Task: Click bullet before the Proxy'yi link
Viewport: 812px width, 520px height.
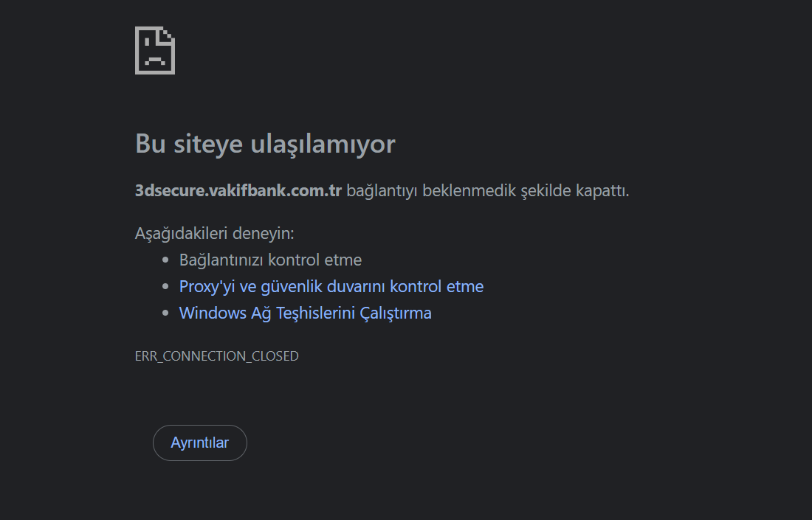Action: 165,287
